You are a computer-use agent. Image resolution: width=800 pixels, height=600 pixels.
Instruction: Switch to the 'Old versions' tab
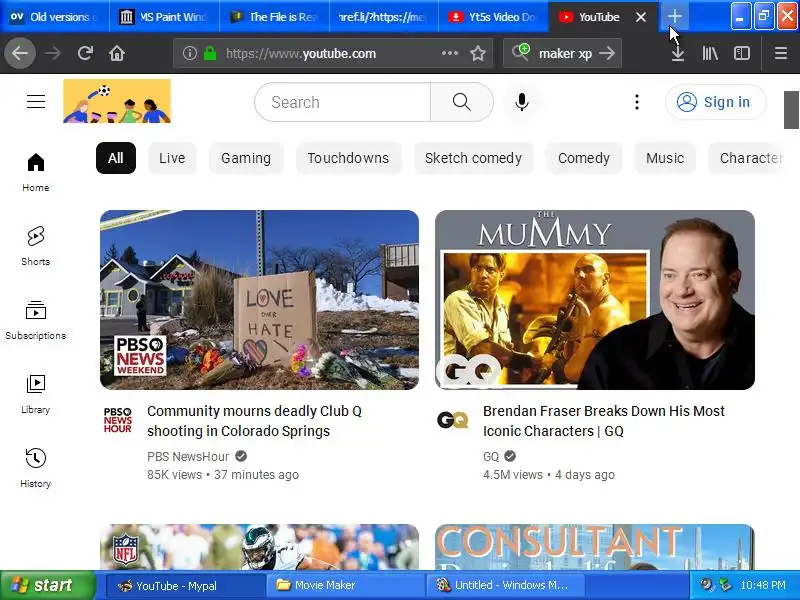(x=55, y=17)
